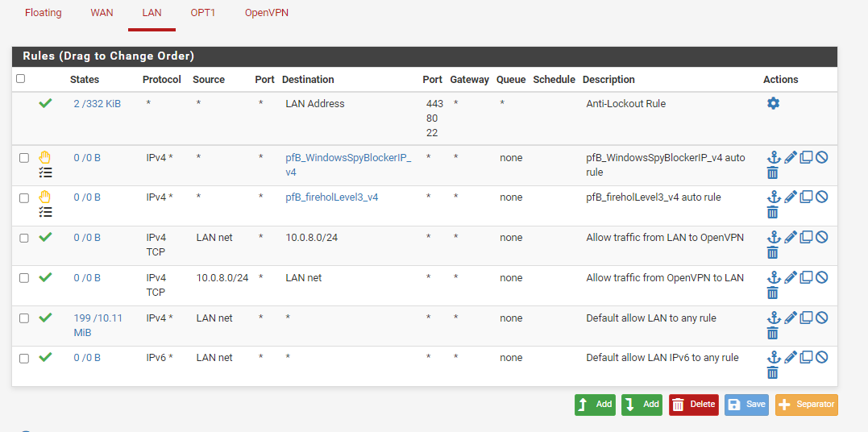Image resolution: width=868 pixels, height=432 pixels.
Task: Toggle the select-all checkbox in table header
Action: tap(20, 79)
